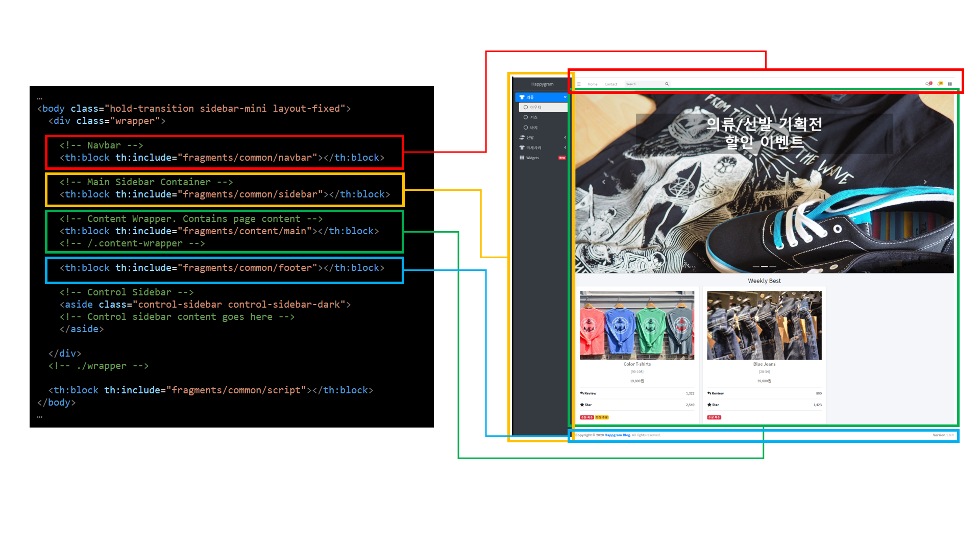This screenshot has height=551, width=980.
Task: Click the Color T-shirts product thumbnail
Action: [x=637, y=325]
